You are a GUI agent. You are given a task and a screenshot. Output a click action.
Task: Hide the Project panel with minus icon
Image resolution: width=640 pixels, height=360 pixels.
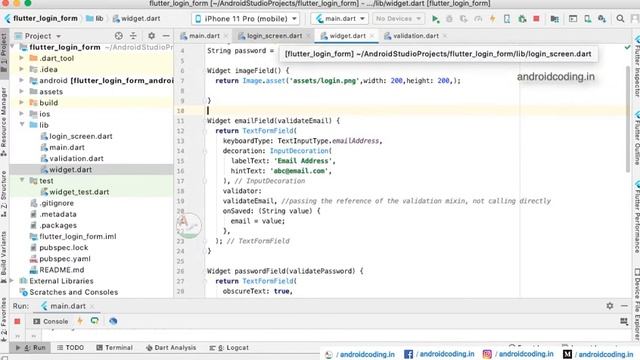click(x=166, y=36)
